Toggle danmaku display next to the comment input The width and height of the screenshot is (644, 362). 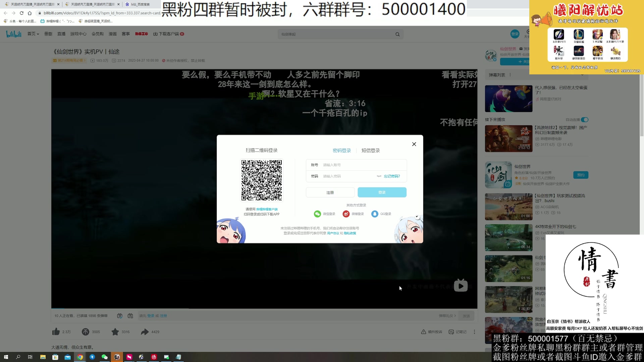click(119, 315)
